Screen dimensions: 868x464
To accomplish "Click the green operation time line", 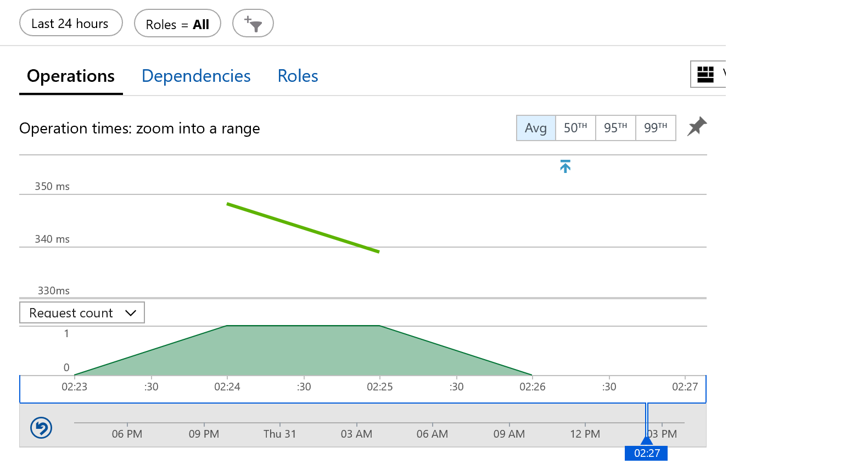I will click(x=303, y=228).
